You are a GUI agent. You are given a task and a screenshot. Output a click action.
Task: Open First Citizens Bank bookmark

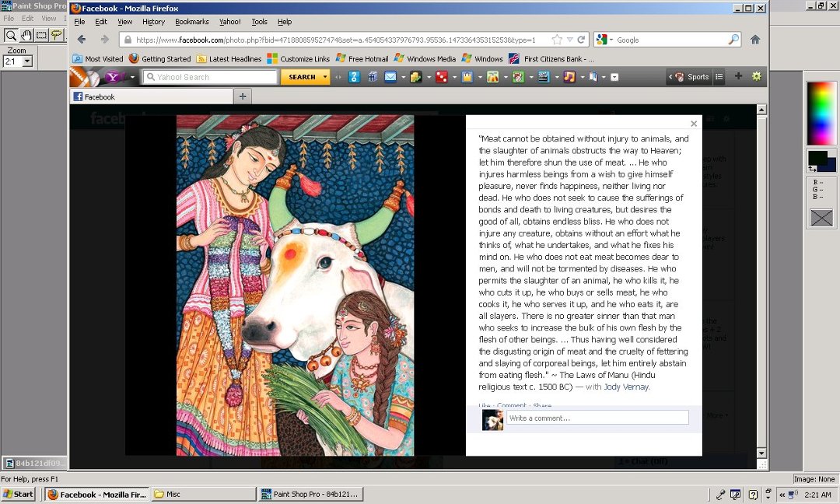551,59
